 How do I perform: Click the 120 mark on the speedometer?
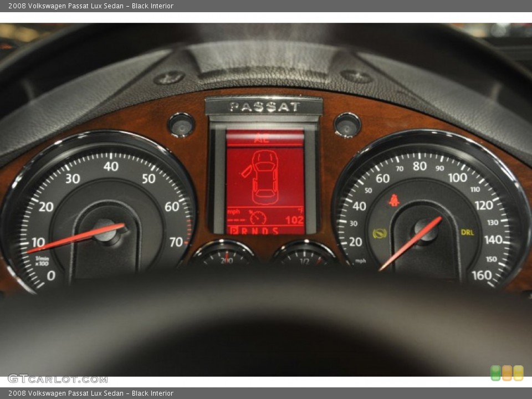point(484,205)
